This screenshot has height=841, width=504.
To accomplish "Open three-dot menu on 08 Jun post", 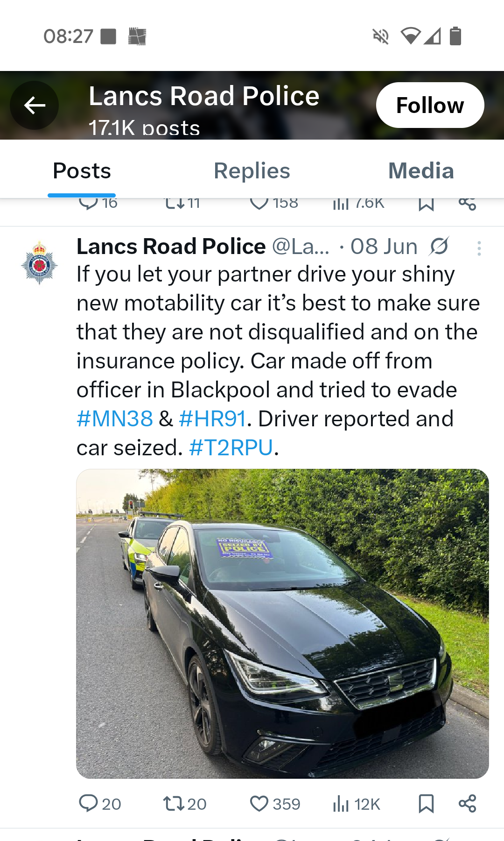I will point(479,248).
